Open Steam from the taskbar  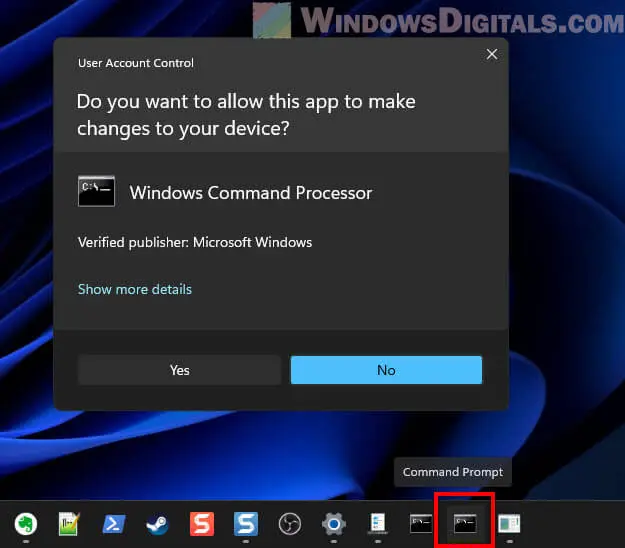tap(157, 523)
